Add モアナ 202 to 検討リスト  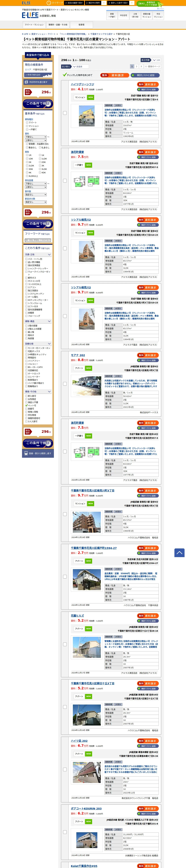point(148,361)
